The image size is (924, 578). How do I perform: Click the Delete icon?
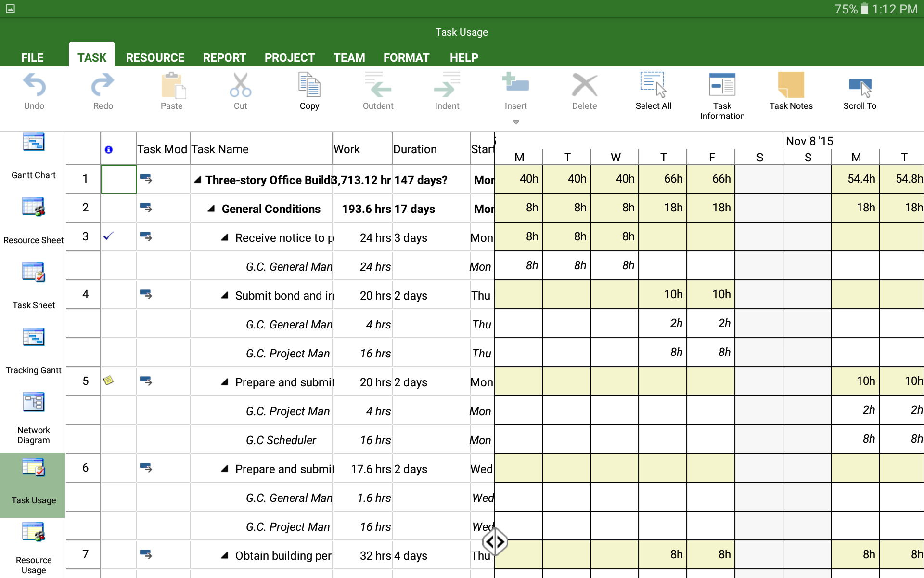585,85
